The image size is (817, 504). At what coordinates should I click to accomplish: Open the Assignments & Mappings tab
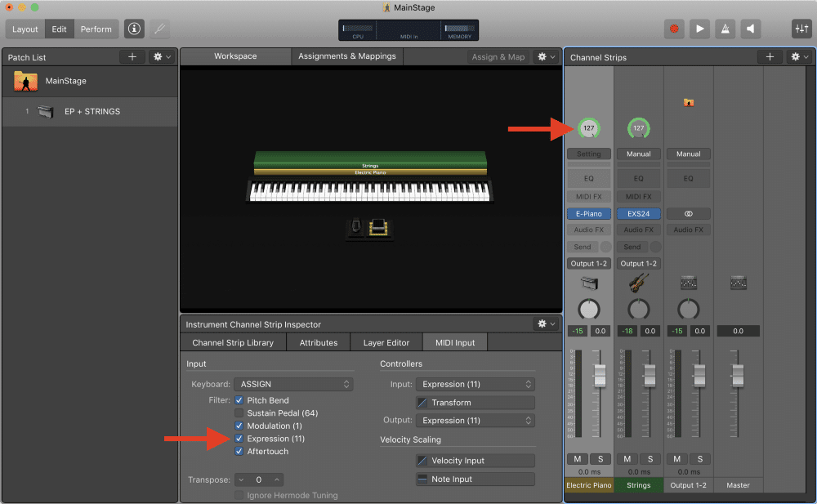[x=347, y=56]
